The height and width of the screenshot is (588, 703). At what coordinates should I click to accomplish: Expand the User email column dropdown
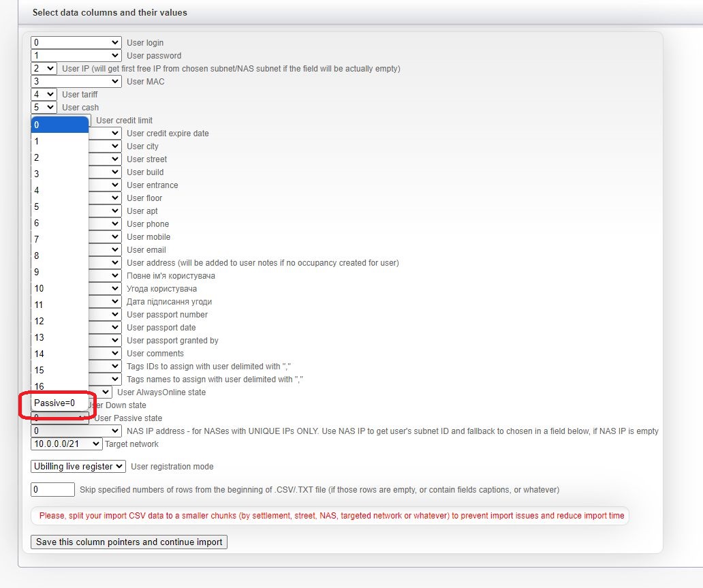pyautogui.click(x=105, y=250)
